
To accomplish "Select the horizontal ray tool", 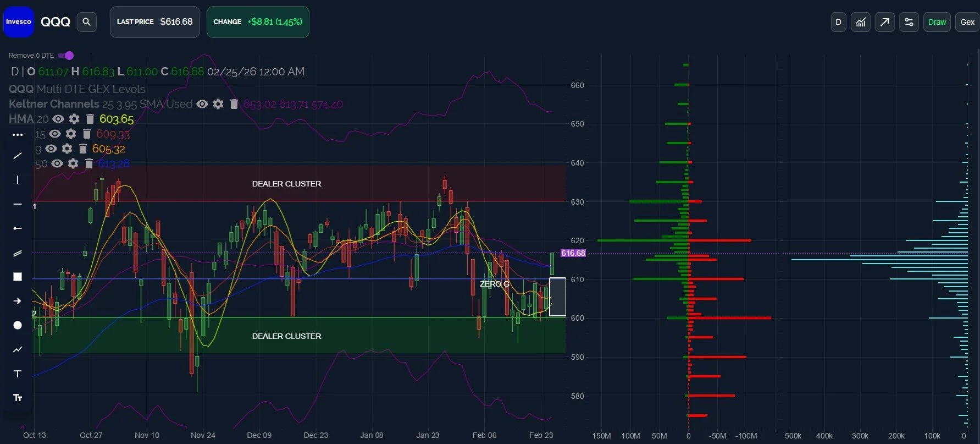I will [18, 228].
